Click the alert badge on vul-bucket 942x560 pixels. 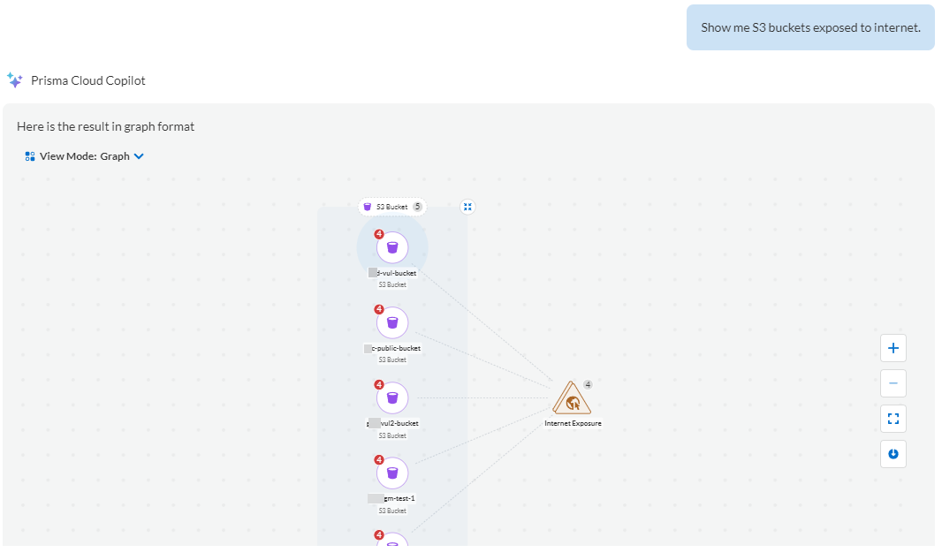click(378, 234)
